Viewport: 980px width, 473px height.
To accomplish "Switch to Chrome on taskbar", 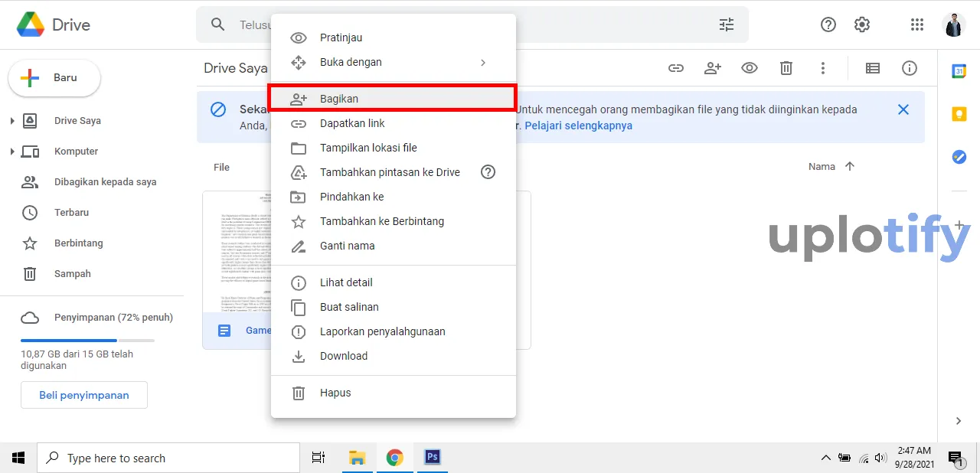I will tap(395, 458).
